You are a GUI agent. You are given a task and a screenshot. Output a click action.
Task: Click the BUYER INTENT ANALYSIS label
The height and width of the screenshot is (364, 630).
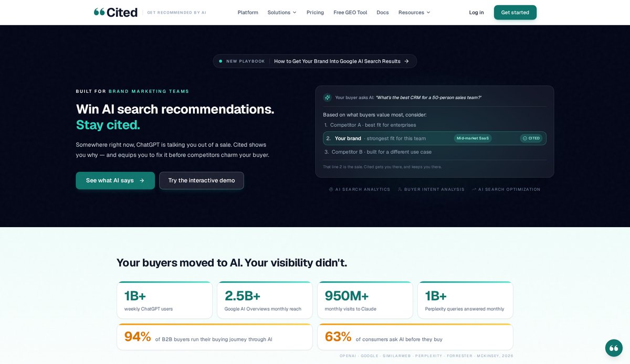434,189
